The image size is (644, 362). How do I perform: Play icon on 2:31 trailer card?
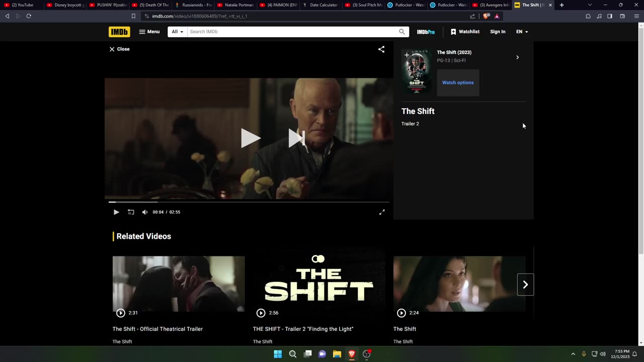[x=121, y=313]
